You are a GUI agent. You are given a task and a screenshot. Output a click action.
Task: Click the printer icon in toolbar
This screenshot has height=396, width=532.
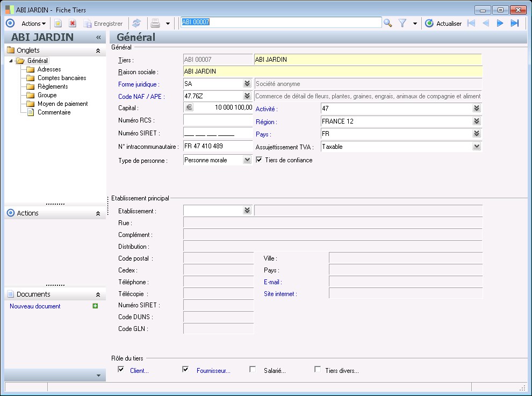155,23
